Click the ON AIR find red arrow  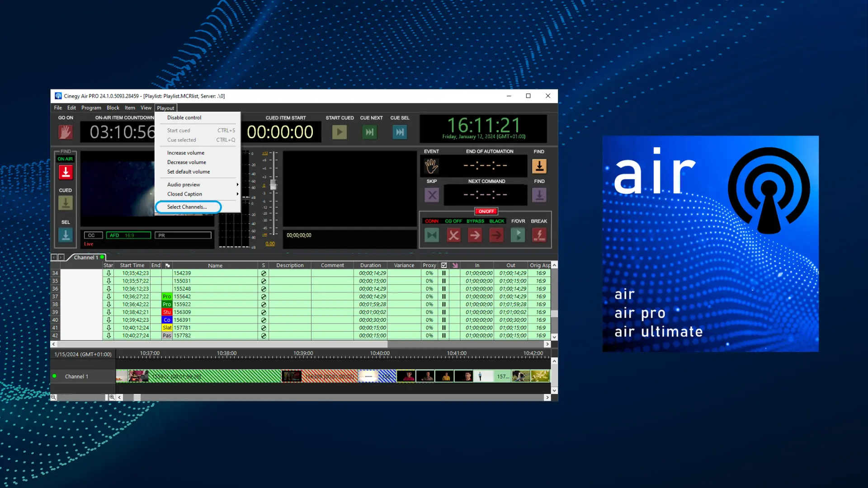pyautogui.click(x=66, y=172)
